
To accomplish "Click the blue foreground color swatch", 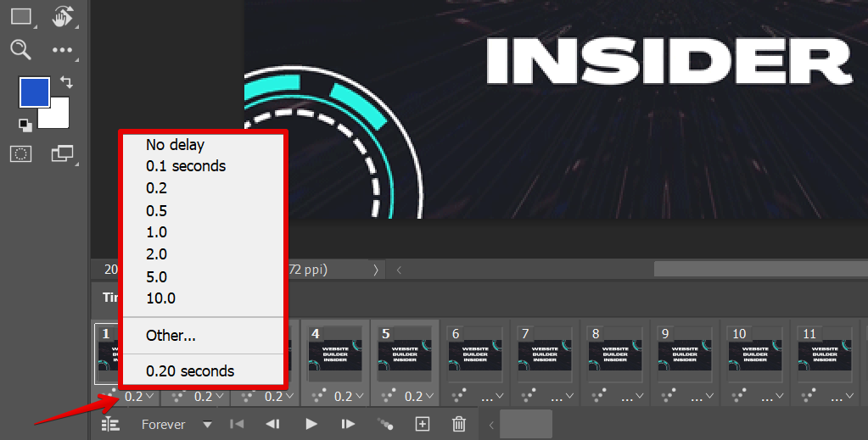I will click(34, 92).
